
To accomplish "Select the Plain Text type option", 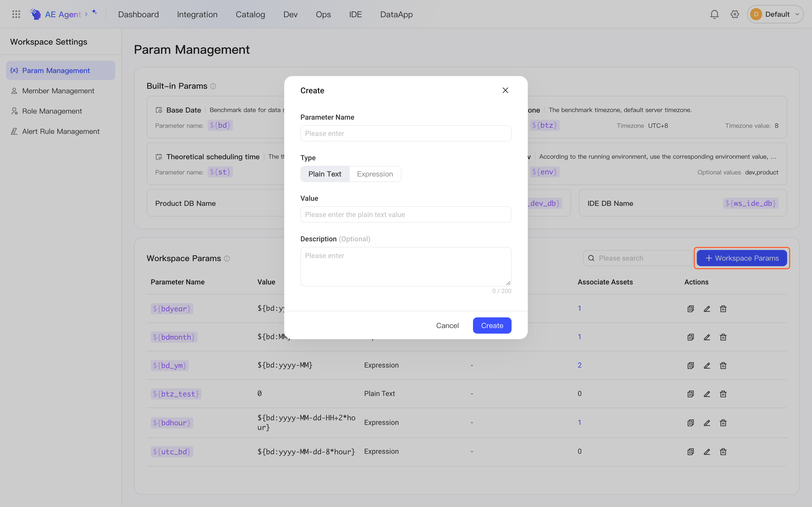I will [x=325, y=174].
